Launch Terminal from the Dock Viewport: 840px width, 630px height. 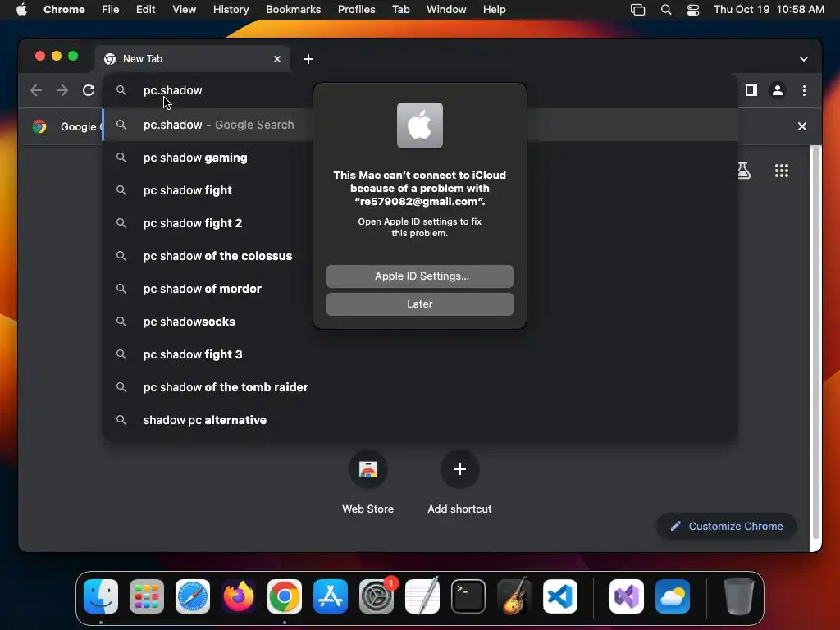pos(468,596)
